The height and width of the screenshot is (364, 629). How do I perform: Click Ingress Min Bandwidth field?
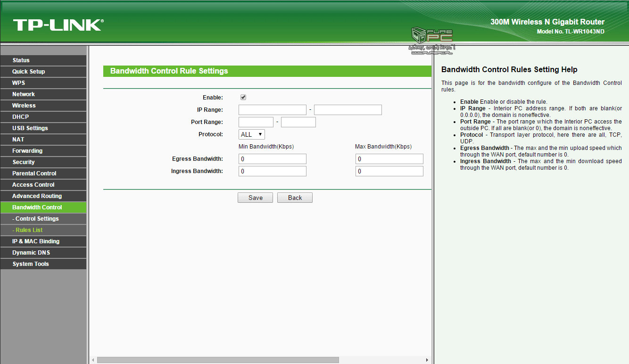coord(273,171)
